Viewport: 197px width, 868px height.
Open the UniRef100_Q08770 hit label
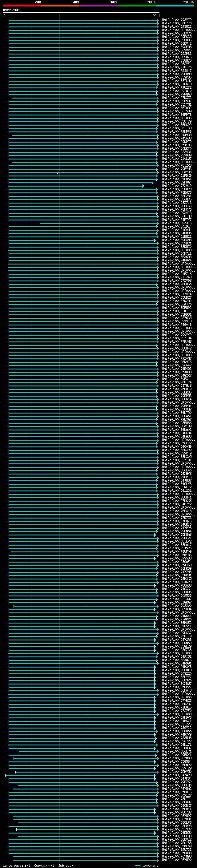tap(177, 23)
